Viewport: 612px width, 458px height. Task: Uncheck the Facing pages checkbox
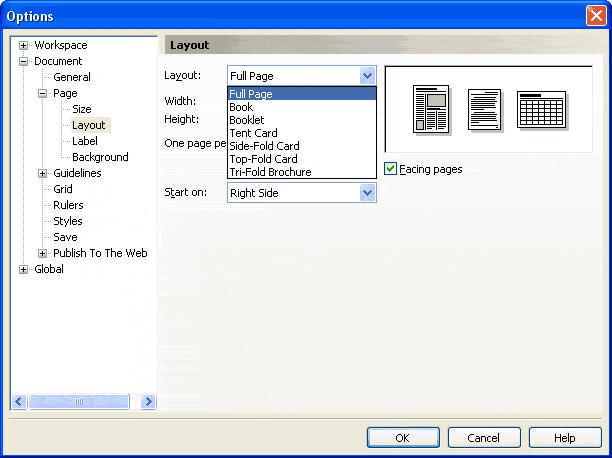pos(390,169)
